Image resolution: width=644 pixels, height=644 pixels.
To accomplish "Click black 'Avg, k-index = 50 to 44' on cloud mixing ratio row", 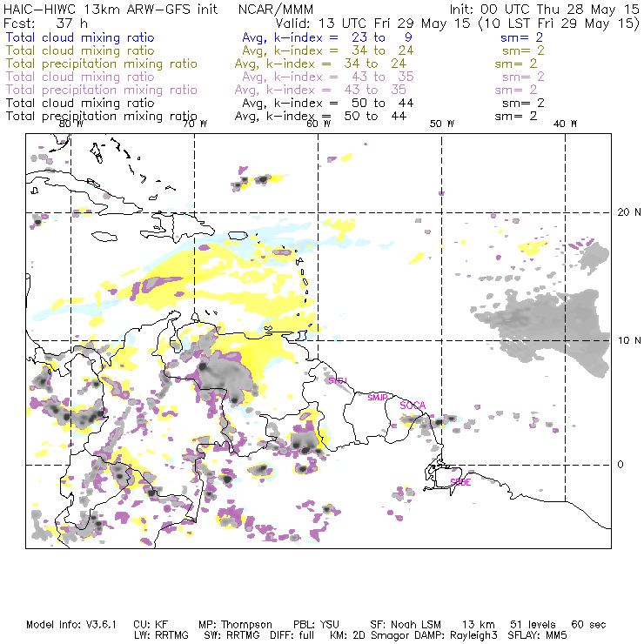I will pos(328,103).
